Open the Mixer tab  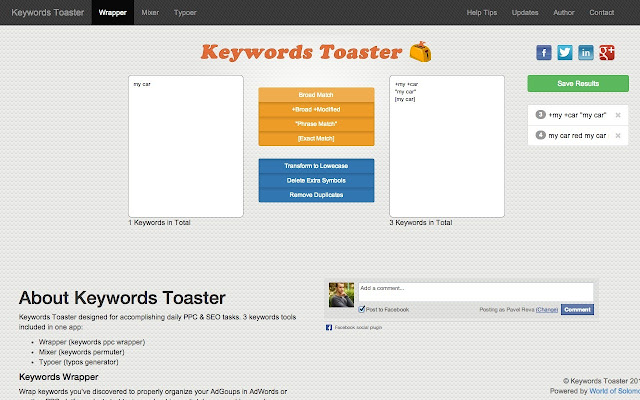pos(150,13)
